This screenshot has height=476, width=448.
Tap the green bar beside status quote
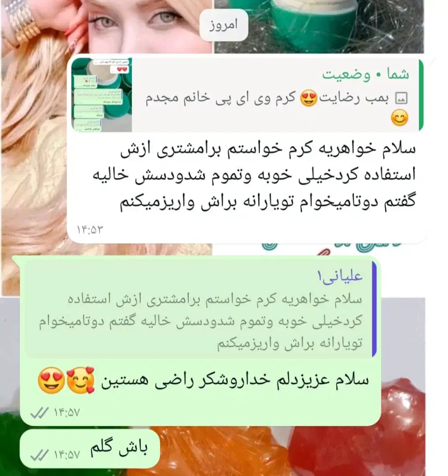point(421,95)
